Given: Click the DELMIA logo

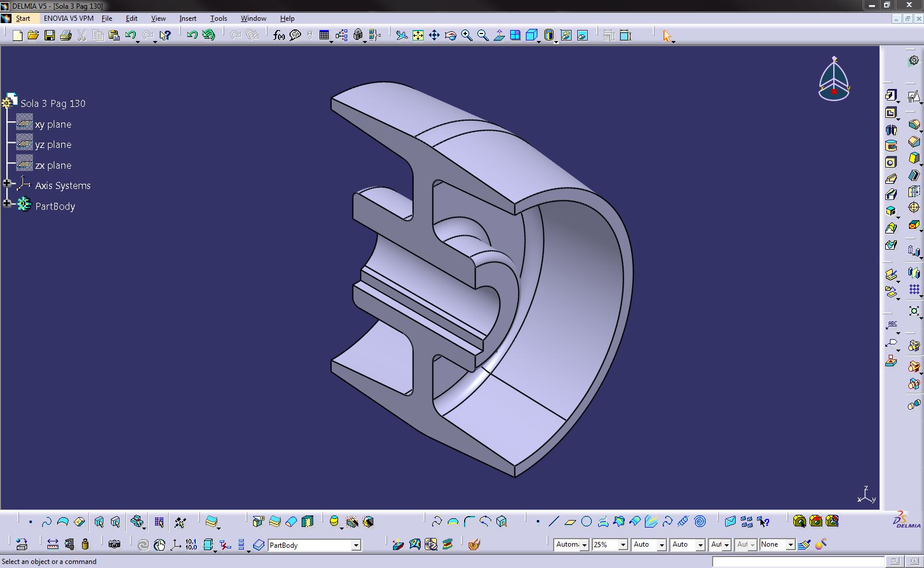Looking at the screenshot, I should 907,520.
